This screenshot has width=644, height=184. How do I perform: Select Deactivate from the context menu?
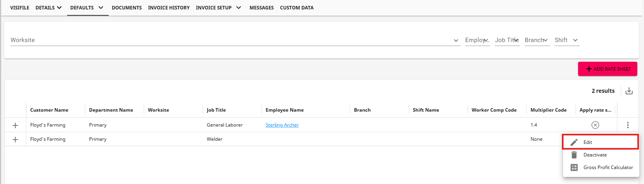[x=595, y=155]
